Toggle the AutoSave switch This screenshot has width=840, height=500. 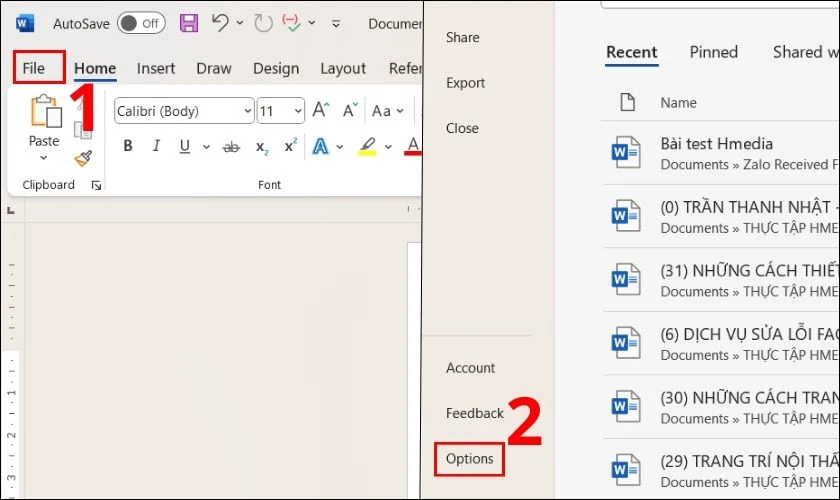point(141,24)
